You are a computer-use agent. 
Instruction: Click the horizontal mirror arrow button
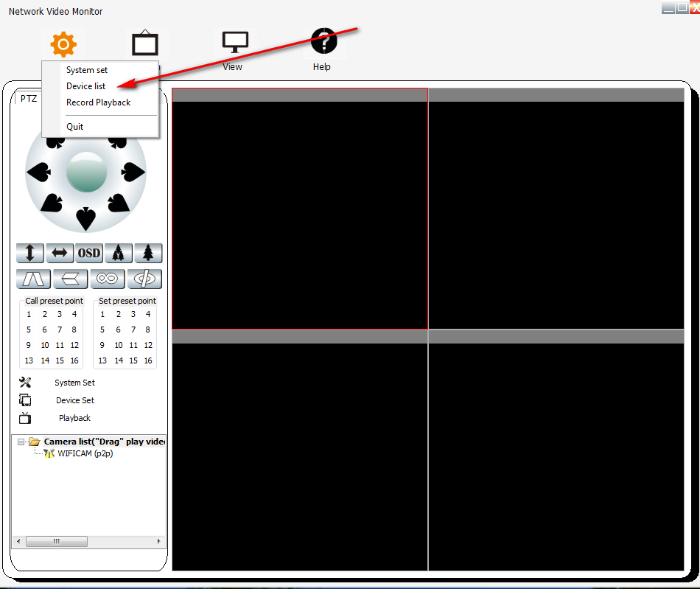[x=60, y=254]
